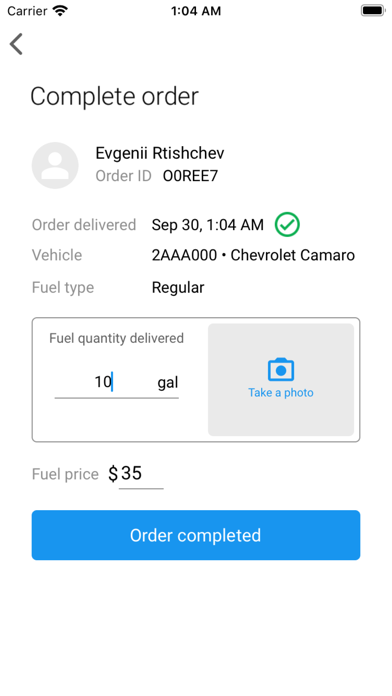Tap the Complete order heading
The width and height of the screenshot is (392, 696).
(115, 96)
